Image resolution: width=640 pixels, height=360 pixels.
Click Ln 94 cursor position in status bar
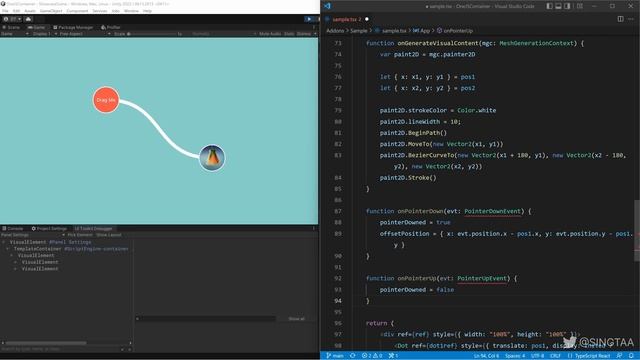pos(486,356)
